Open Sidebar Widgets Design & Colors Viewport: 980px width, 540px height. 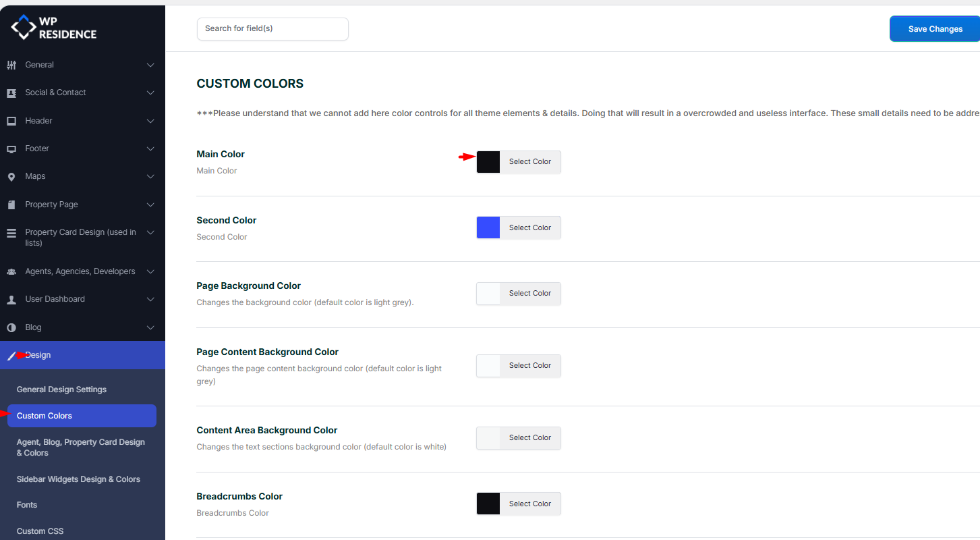pos(78,479)
